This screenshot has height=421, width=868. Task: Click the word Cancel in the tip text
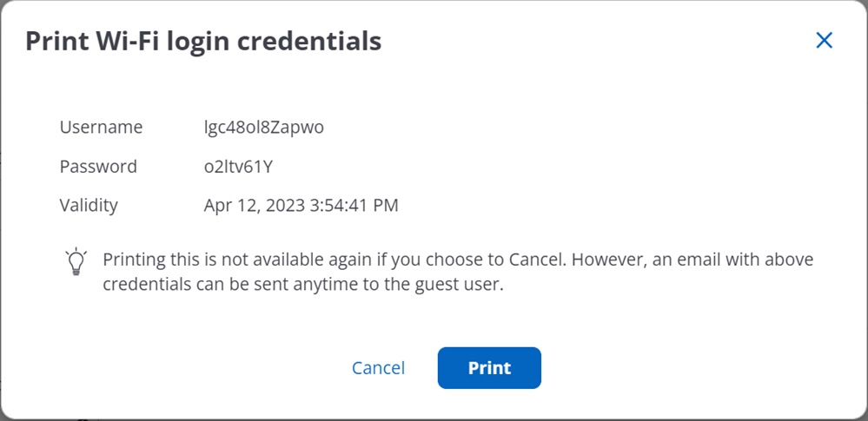pyautogui.click(x=536, y=260)
